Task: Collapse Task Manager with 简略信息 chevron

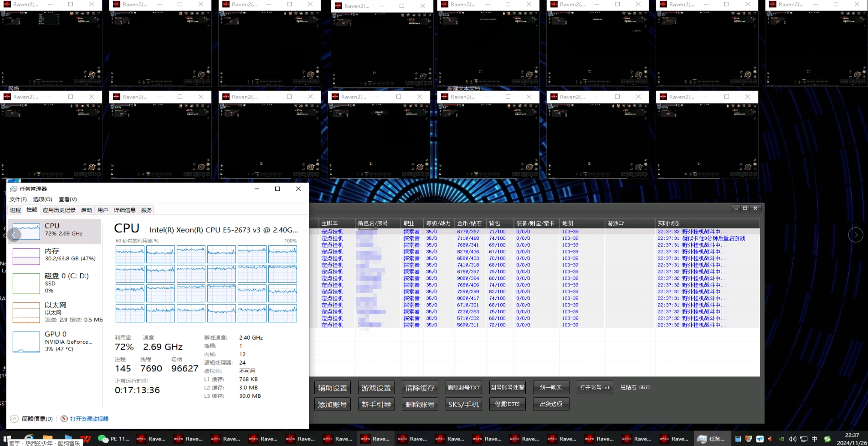Action: click(x=14, y=419)
